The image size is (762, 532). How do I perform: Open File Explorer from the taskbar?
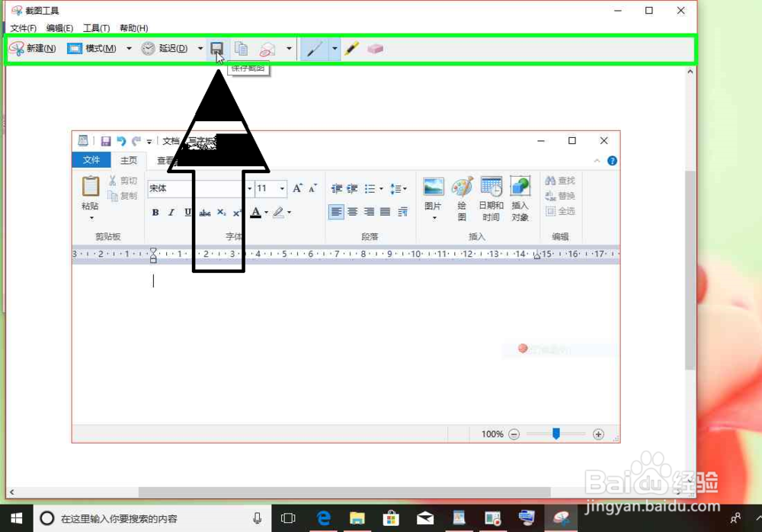(357, 518)
